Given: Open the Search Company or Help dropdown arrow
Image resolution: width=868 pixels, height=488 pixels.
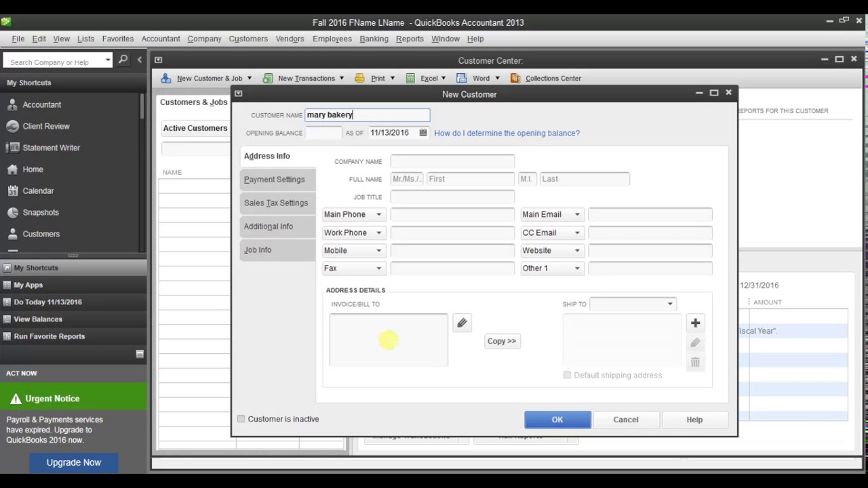Looking at the screenshot, I should coord(108,61).
